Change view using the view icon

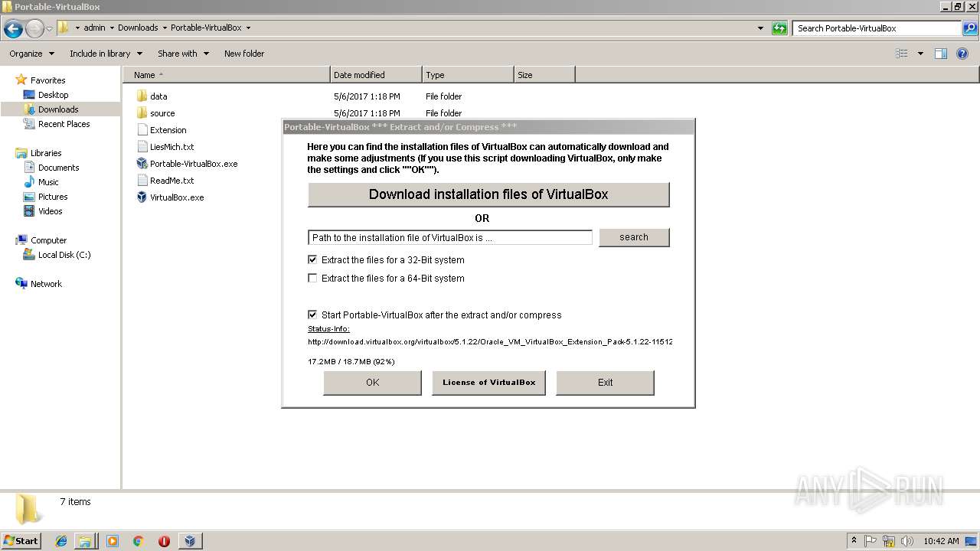click(x=902, y=54)
